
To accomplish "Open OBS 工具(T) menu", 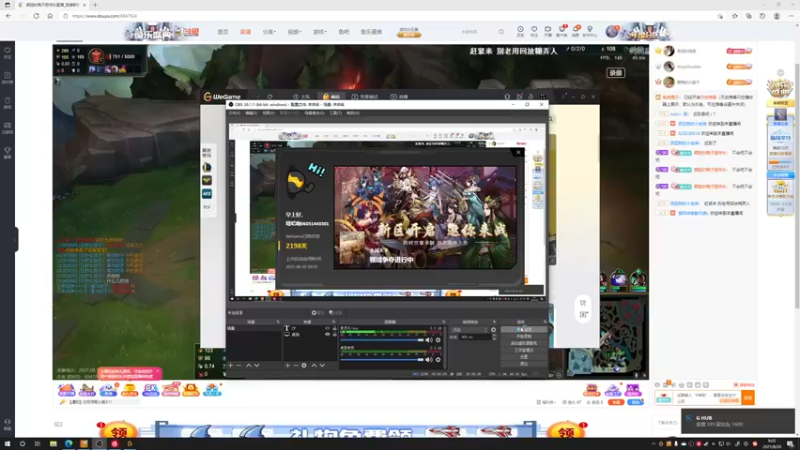I will [x=335, y=113].
